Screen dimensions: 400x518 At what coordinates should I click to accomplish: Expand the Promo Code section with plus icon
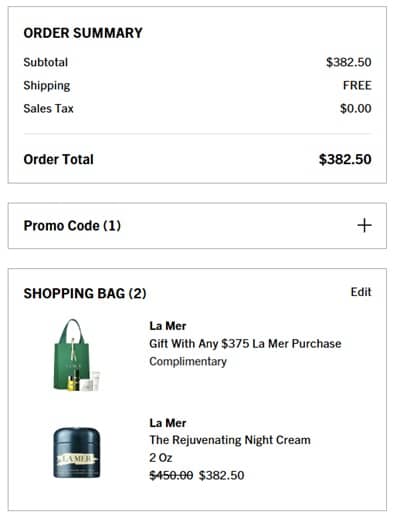364,225
